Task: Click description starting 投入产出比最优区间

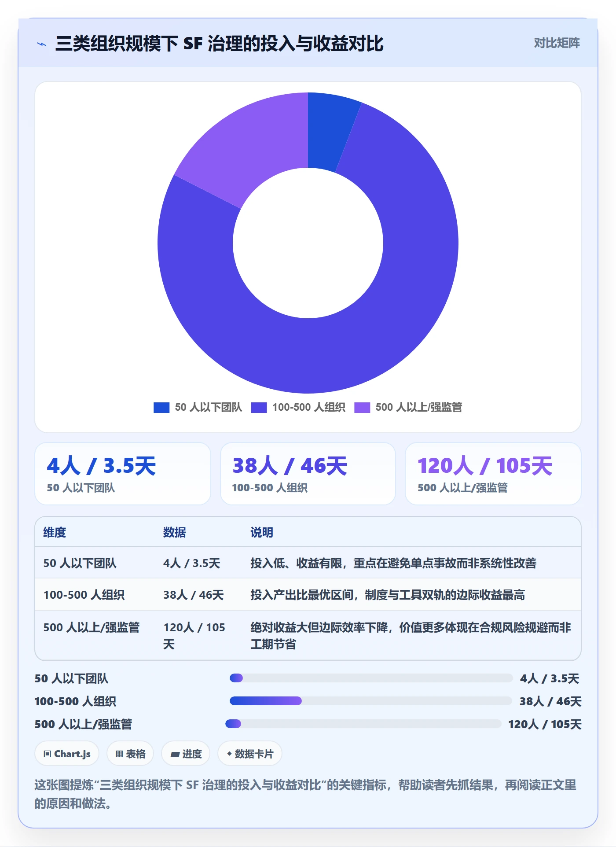Action: tap(388, 595)
